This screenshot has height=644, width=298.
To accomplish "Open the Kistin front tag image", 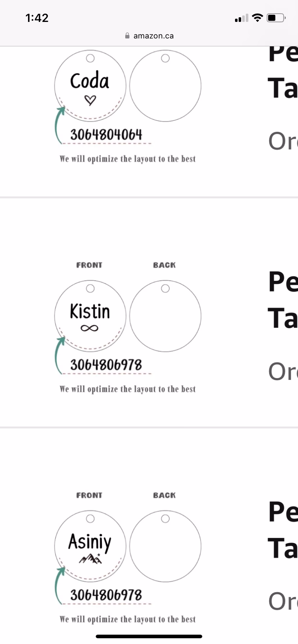I will (90, 316).
